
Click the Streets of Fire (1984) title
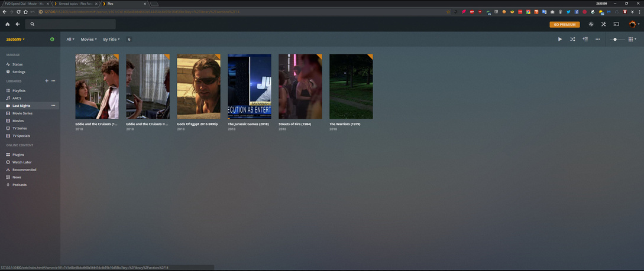click(294, 124)
